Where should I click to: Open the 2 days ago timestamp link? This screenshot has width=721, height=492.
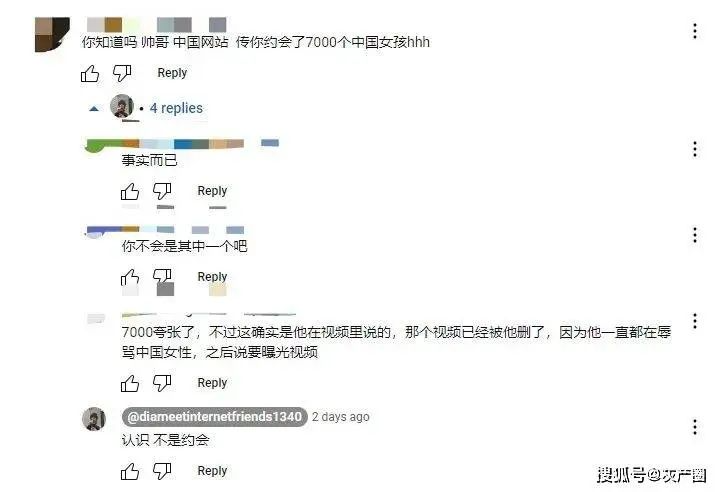pyautogui.click(x=340, y=417)
